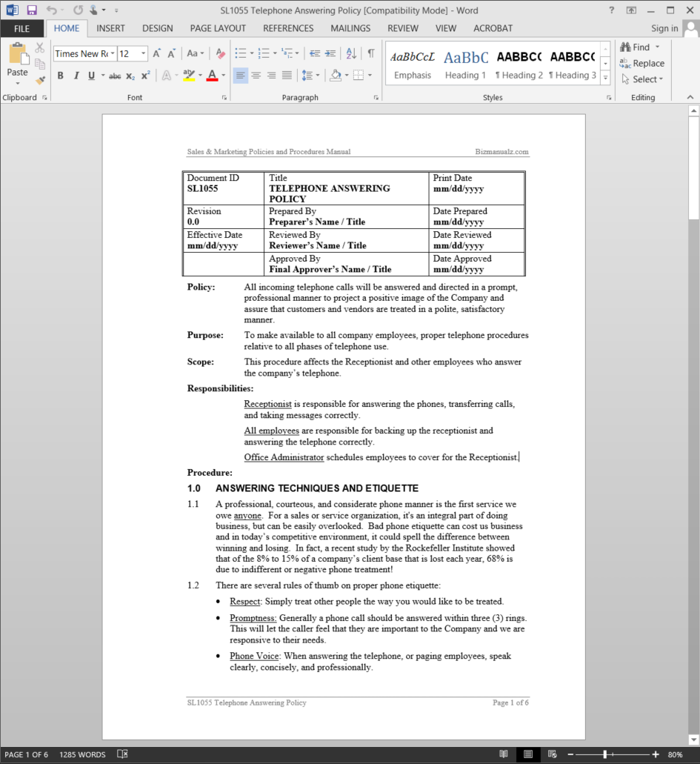The image size is (700, 764).
Task: Click the proofing status icon in status bar
Action: point(122,754)
